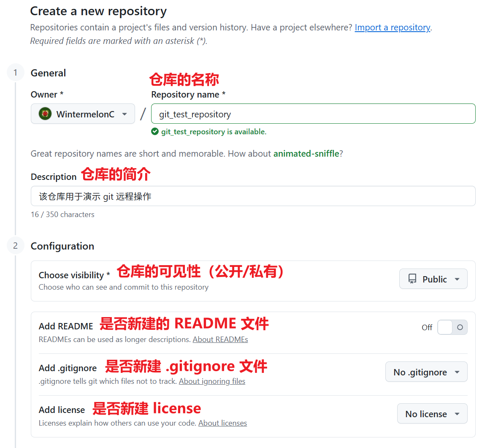
Task: Click 'Choose who can see and commit' text
Action: pos(124,287)
